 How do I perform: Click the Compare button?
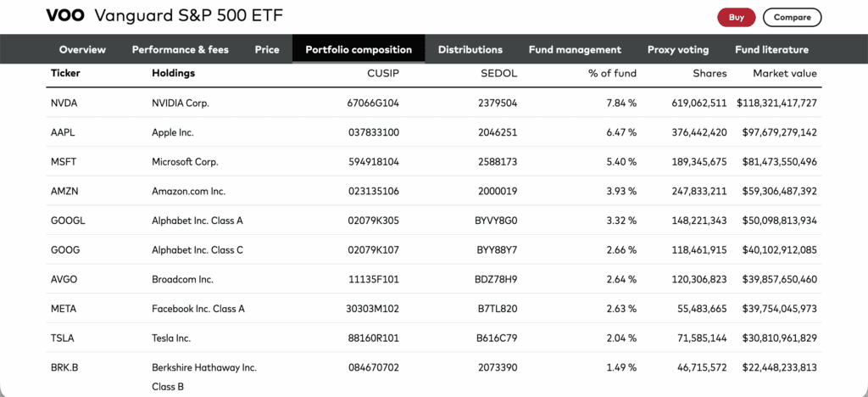pyautogui.click(x=792, y=17)
